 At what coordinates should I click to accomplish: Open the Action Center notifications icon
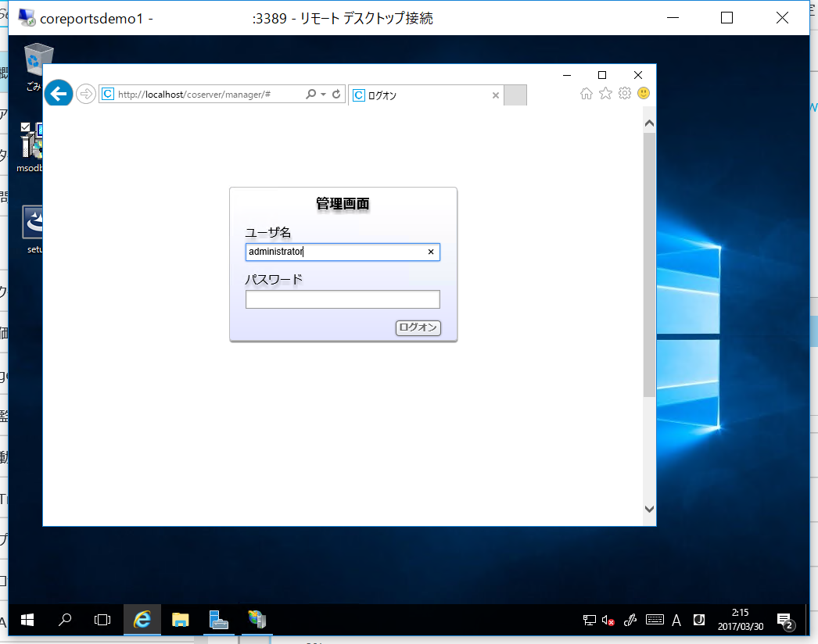click(785, 621)
